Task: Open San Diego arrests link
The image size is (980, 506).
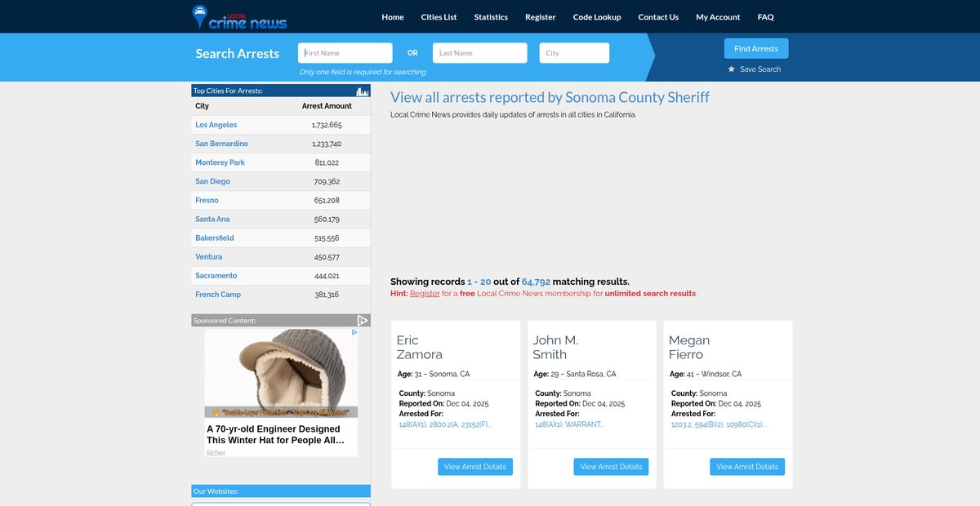Action: tap(212, 181)
